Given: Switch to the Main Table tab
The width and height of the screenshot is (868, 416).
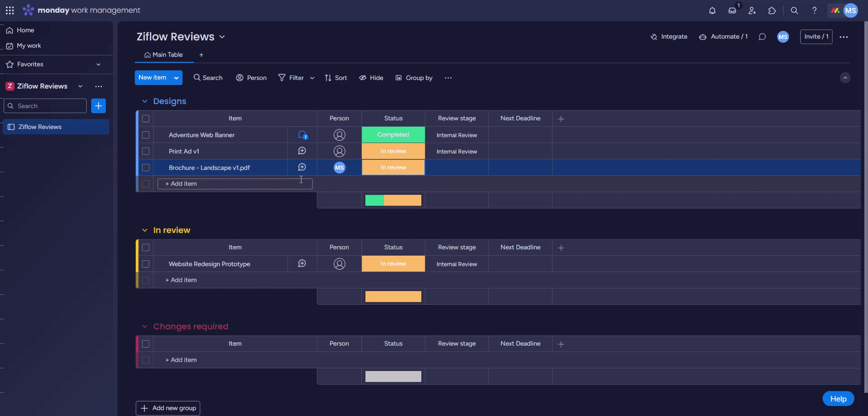Looking at the screenshot, I should pos(164,55).
